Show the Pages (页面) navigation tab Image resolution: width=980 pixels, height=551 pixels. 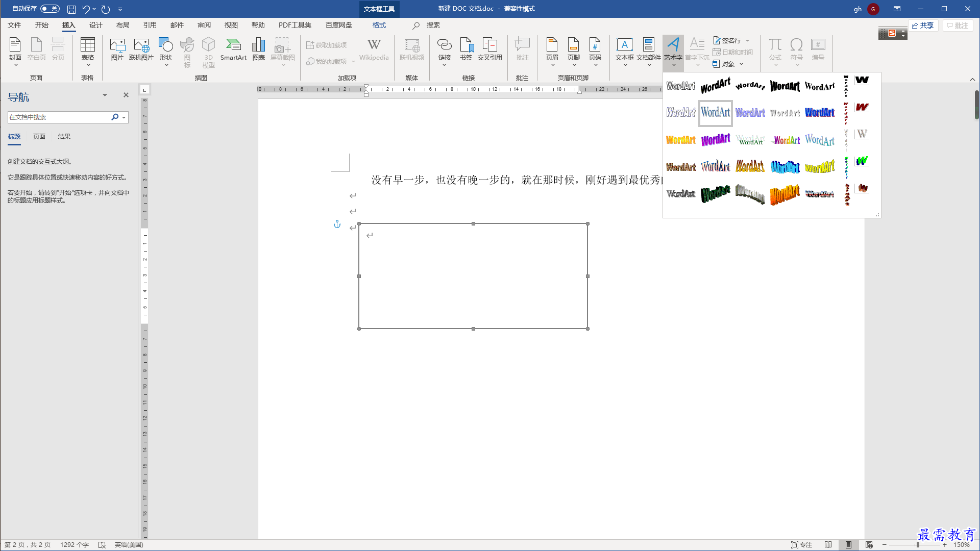click(39, 137)
